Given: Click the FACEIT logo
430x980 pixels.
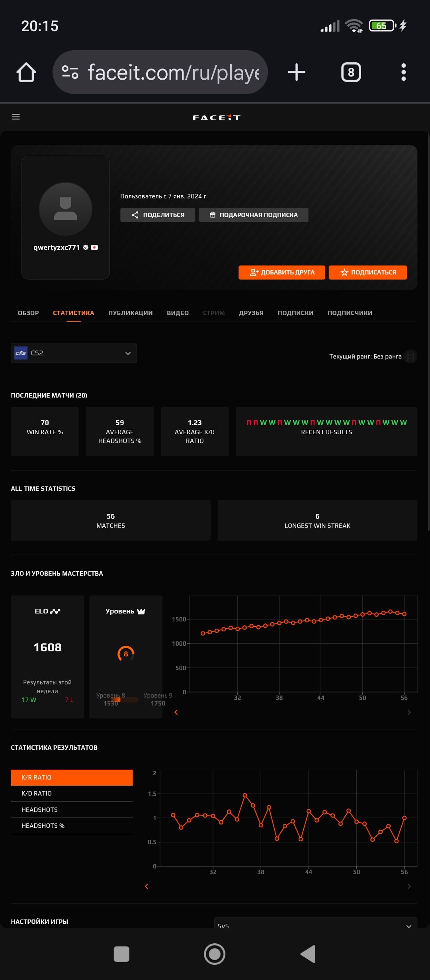Looking at the screenshot, I should pyautogui.click(x=216, y=117).
